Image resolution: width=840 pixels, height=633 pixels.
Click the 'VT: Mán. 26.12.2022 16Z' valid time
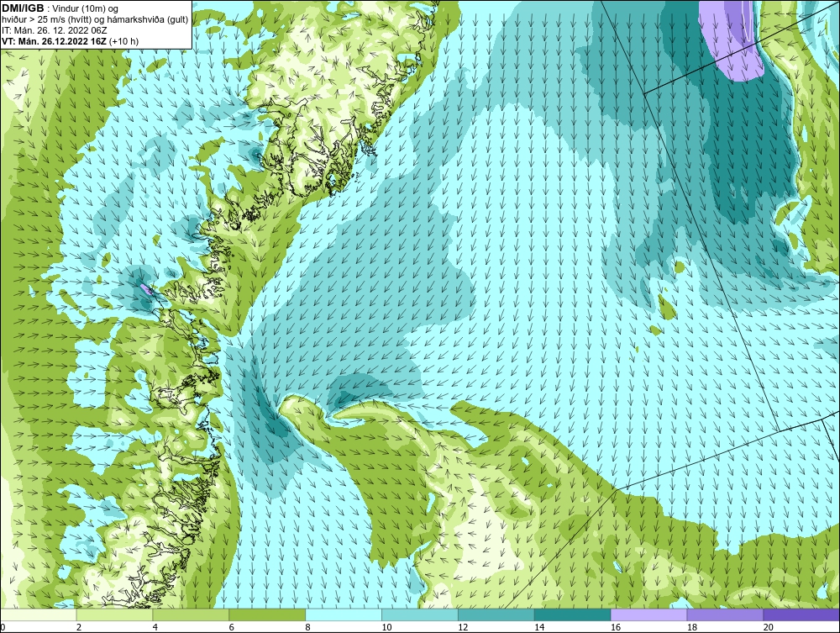tap(54, 41)
